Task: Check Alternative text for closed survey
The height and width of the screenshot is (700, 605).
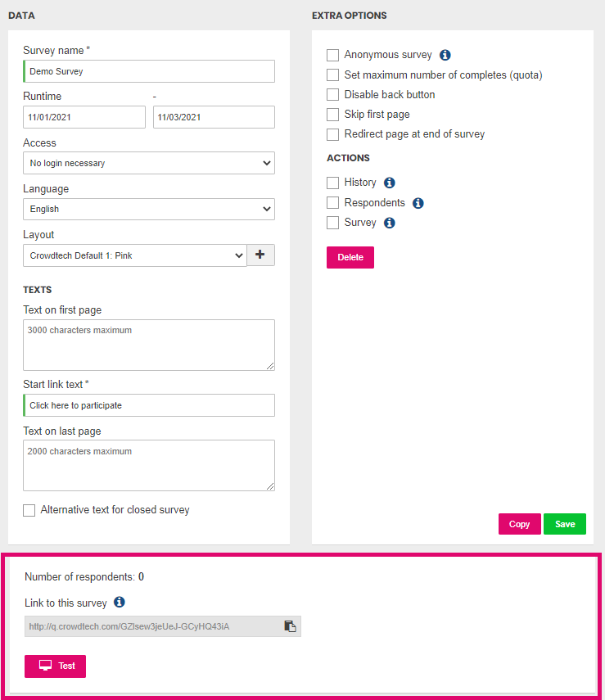Action: 29,510
